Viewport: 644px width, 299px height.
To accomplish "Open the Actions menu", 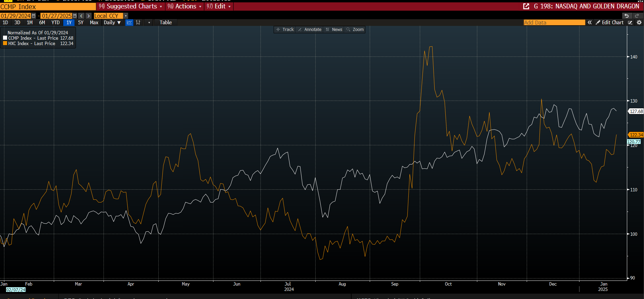I will tap(185, 6).
